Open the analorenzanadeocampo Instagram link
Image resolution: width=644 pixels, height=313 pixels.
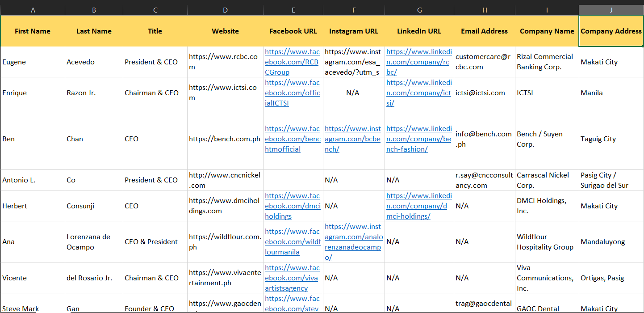[353, 242]
